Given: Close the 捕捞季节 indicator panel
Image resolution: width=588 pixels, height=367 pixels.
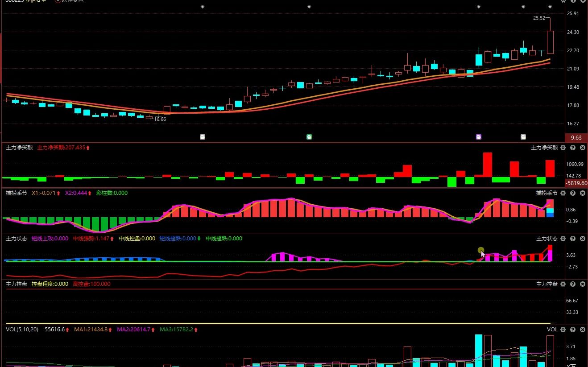Looking at the screenshot, I should 582,193.
